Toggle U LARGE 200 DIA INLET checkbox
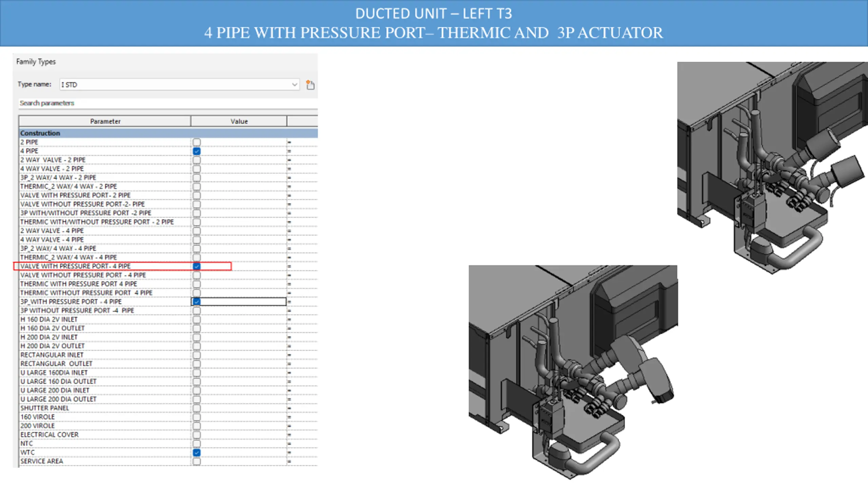Screen dimensions: 868x488 197,390
